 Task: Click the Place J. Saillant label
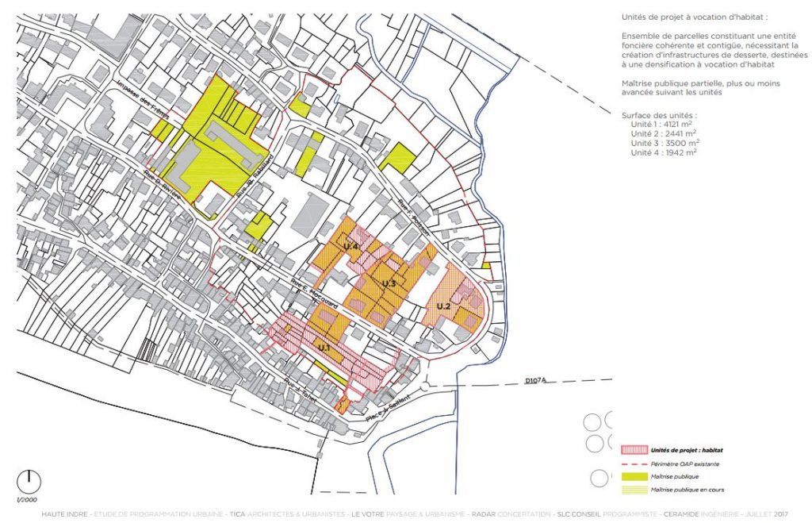pyautogui.click(x=385, y=408)
